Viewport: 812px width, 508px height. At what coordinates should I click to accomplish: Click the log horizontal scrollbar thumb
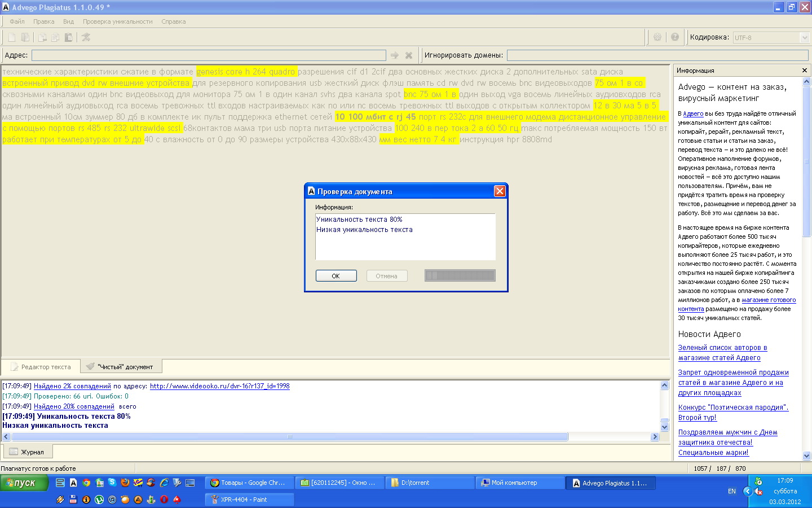(289, 437)
